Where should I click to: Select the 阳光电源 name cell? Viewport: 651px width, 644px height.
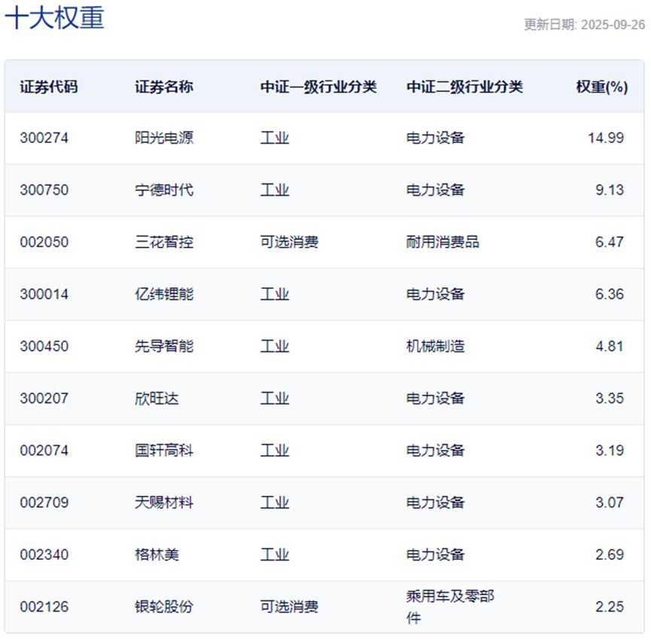pyautogui.click(x=164, y=138)
